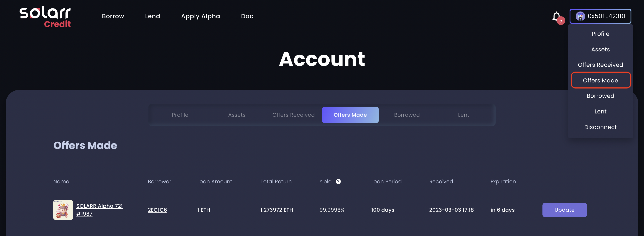Click highlighted Offers Made dropdown entry
The height and width of the screenshot is (236, 644).
point(600,80)
